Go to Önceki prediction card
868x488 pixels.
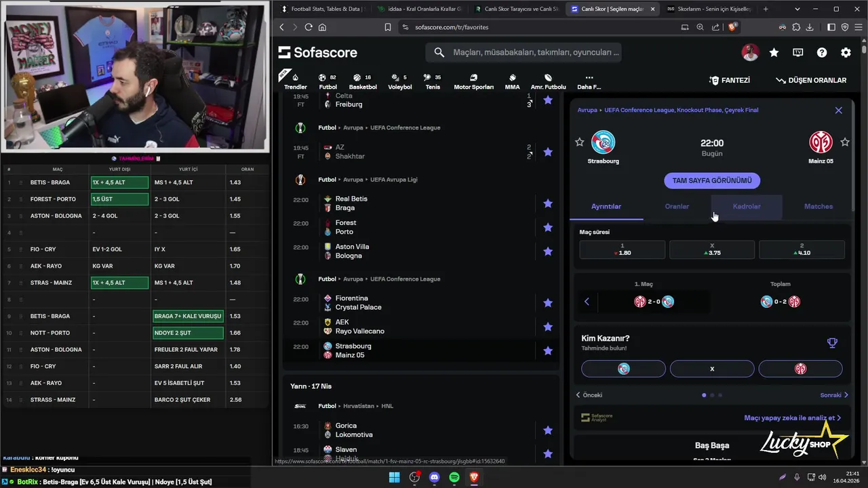point(589,395)
